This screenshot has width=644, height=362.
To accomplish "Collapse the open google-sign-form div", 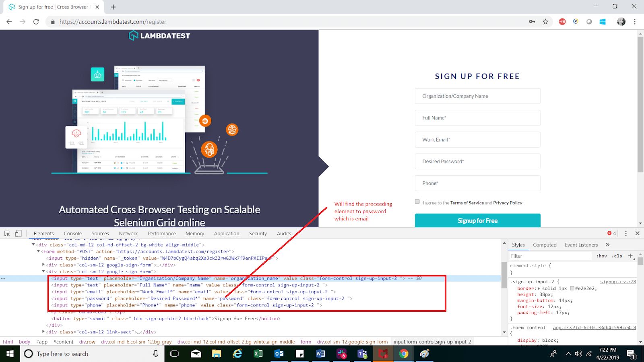I will [43, 271].
